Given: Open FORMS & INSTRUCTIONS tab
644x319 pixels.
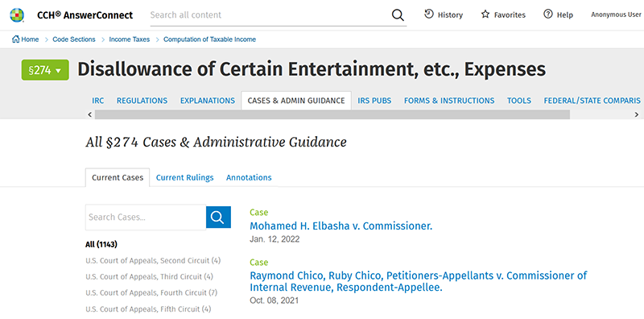Looking at the screenshot, I should 449,101.
